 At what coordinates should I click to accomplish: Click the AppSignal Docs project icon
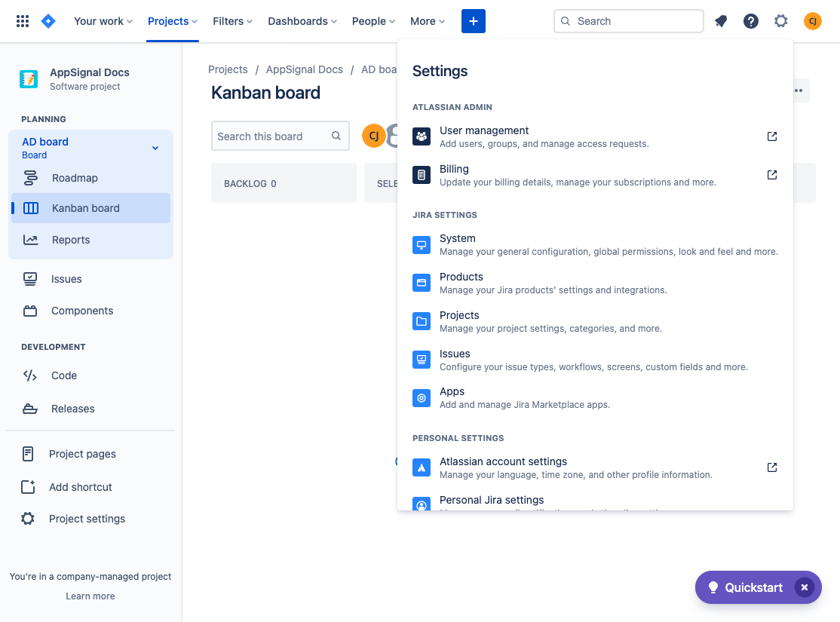coord(29,78)
